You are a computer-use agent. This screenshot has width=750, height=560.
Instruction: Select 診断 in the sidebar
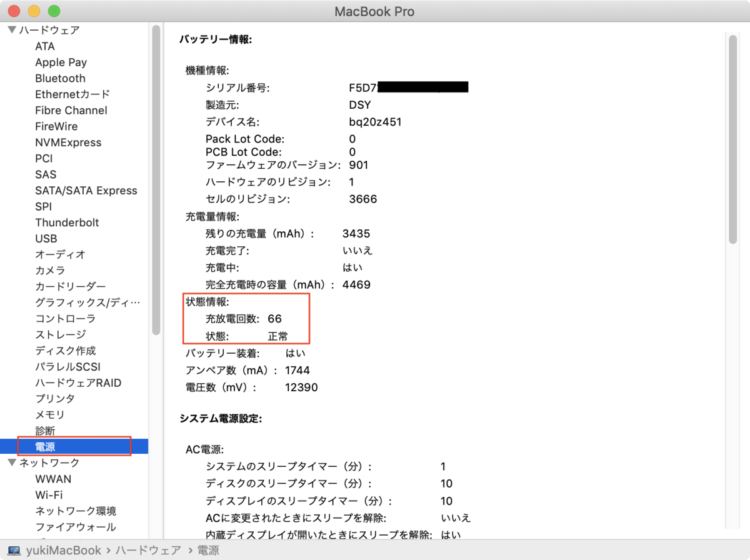pos(45,431)
